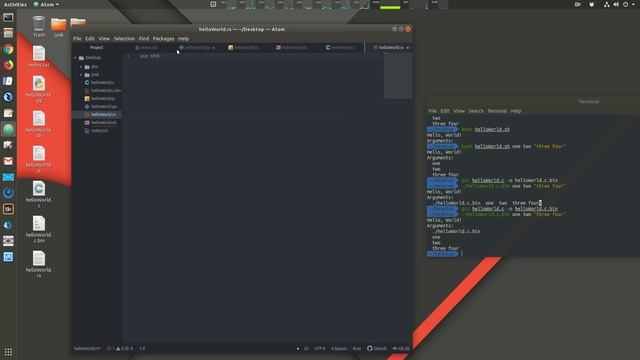
Task: Select helloWorld.c.bin file icon on desktop
Action: pos(39,230)
